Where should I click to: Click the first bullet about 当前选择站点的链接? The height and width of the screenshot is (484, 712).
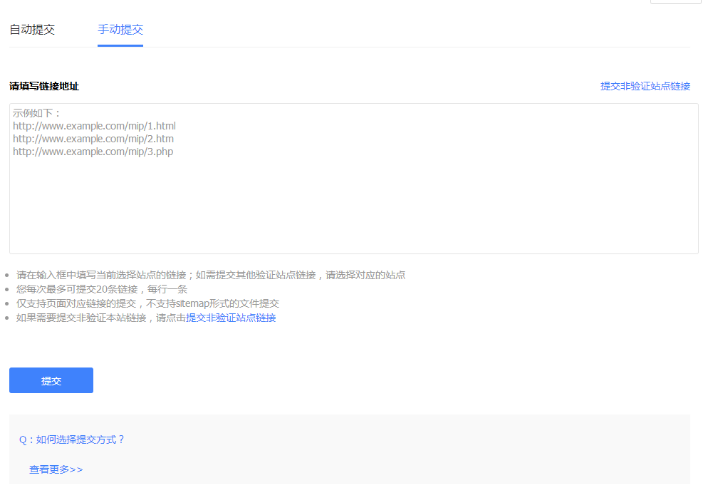coord(210,274)
